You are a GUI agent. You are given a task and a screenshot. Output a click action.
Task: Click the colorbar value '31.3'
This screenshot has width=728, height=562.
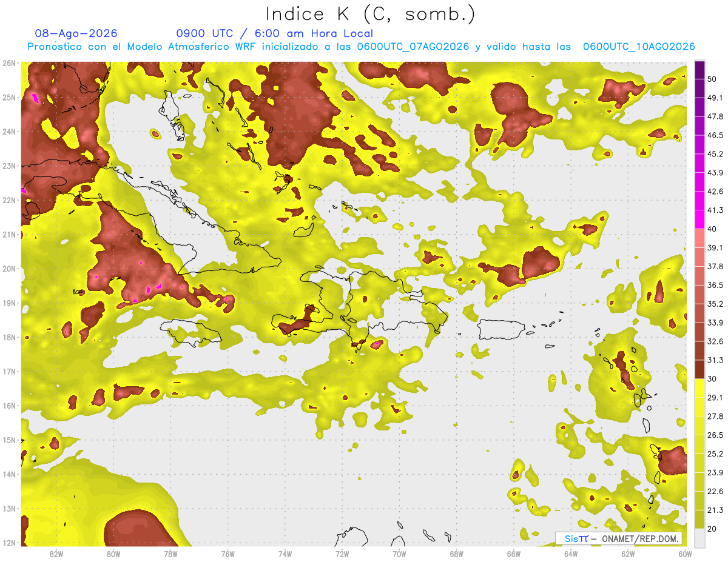point(715,360)
